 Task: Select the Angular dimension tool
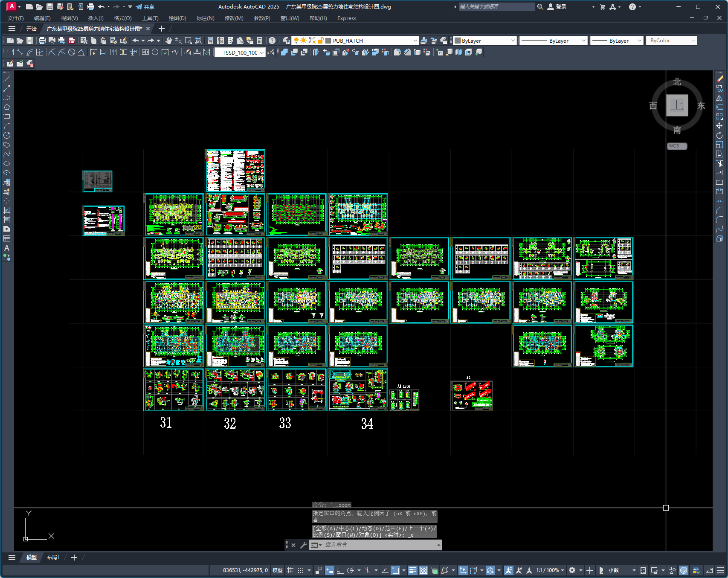pyautogui.click(x=81, y=52)
